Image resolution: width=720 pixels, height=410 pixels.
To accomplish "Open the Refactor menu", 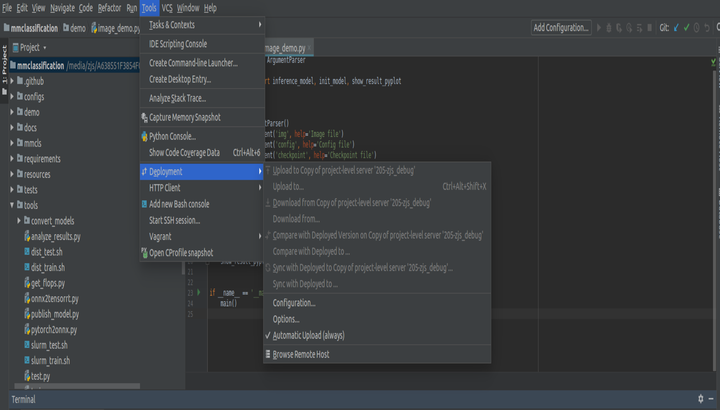I will (x=109, y=8).
